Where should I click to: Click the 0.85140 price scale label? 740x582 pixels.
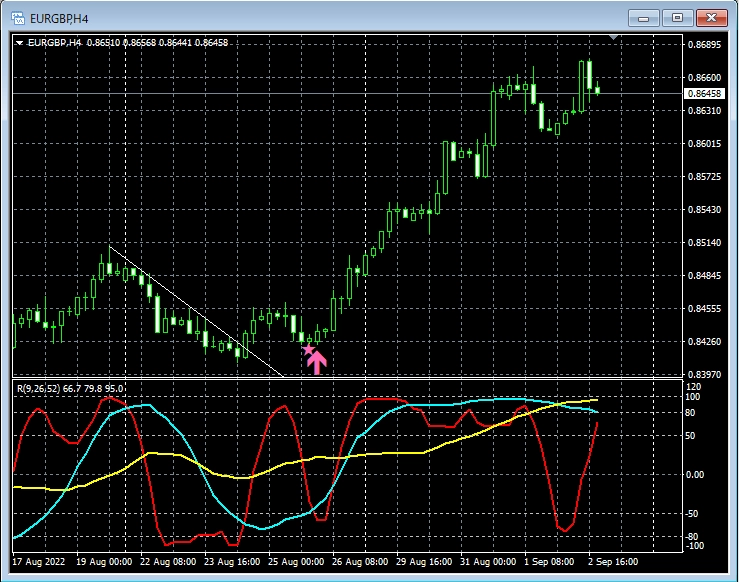pos(705,243)
